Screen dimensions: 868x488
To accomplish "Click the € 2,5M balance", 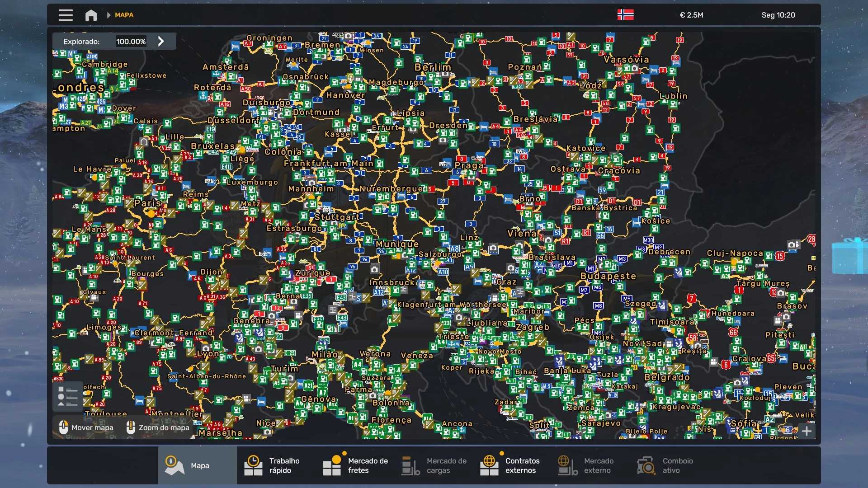I will click(691, 15).
